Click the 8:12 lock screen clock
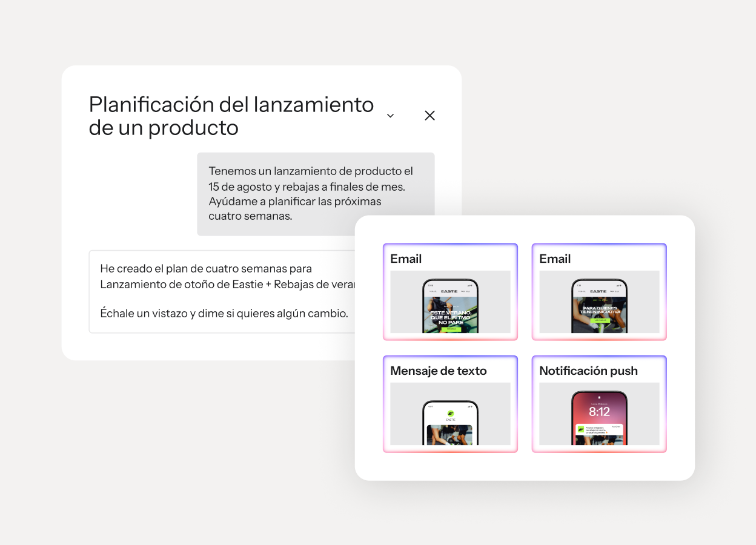The height and width of the screenshot is (545, 756). coord(599,412)
